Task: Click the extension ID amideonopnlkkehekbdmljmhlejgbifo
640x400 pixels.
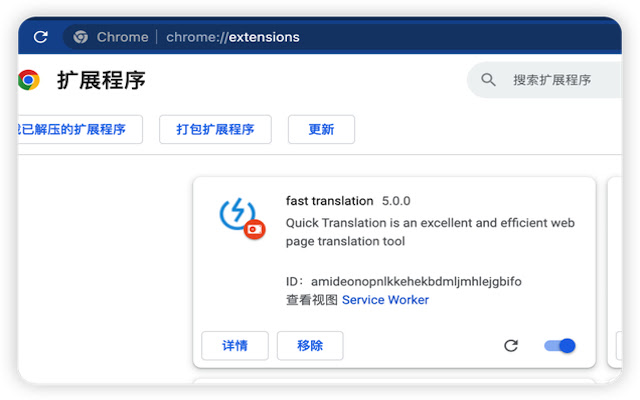Action: pos(416,282)
